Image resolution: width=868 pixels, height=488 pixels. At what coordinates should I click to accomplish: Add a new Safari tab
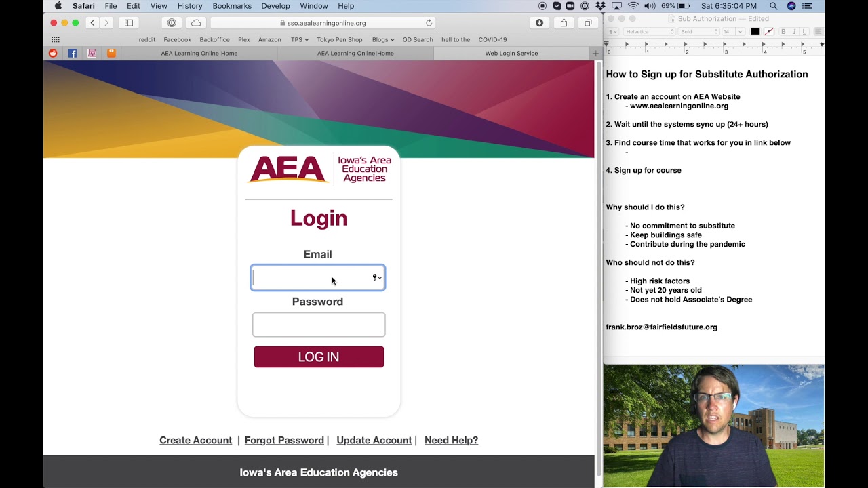pos(596,53)
